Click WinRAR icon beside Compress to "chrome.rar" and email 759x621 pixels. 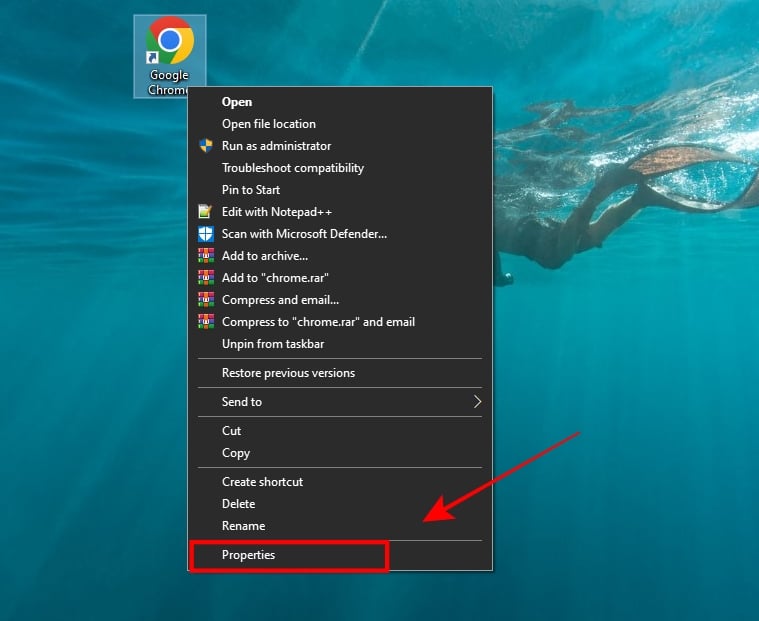pos(206,322)
